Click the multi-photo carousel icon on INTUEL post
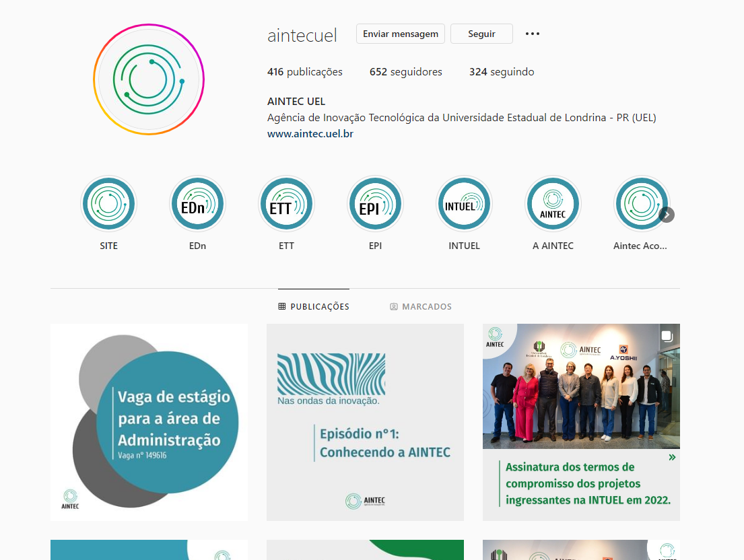This screenshot has width=744, height=560. point(667,336)
